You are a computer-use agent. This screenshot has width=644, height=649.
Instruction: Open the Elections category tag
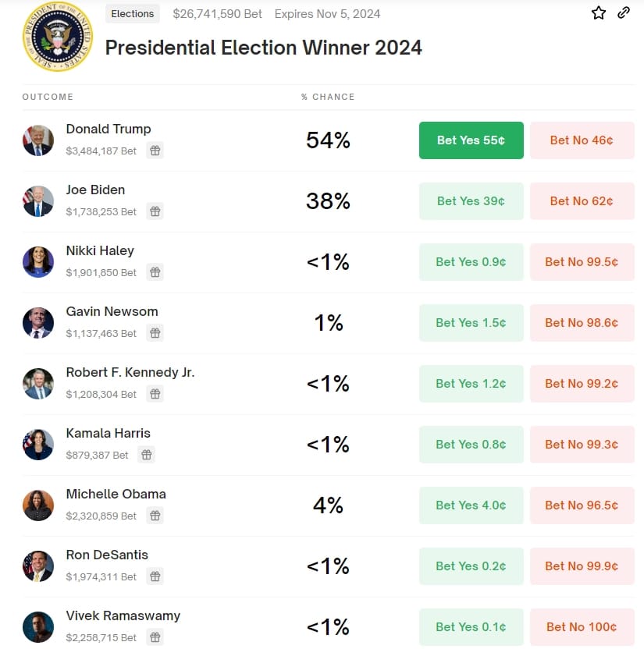point(132,13)
